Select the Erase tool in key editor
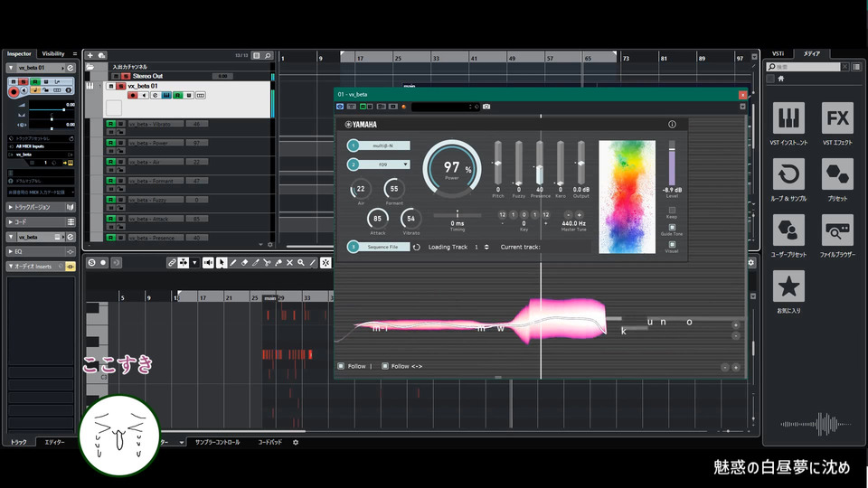This screenshot has height=488, width=868. tap(244, 263)
